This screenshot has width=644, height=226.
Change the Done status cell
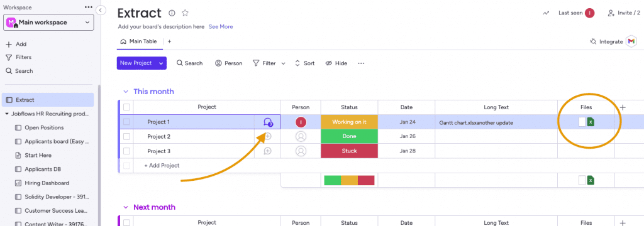349,137
